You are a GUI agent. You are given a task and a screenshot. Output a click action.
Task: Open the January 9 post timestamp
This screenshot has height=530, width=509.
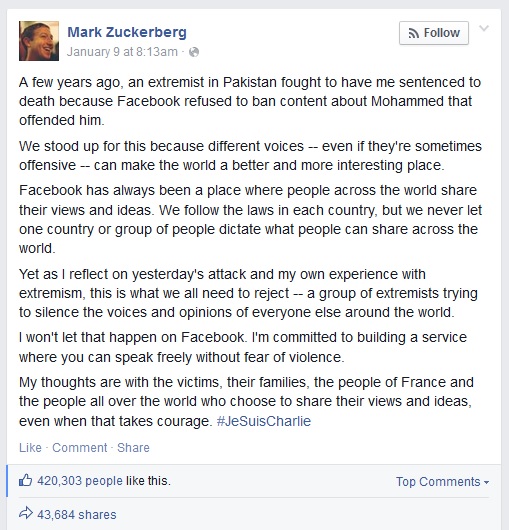[122, 52]
